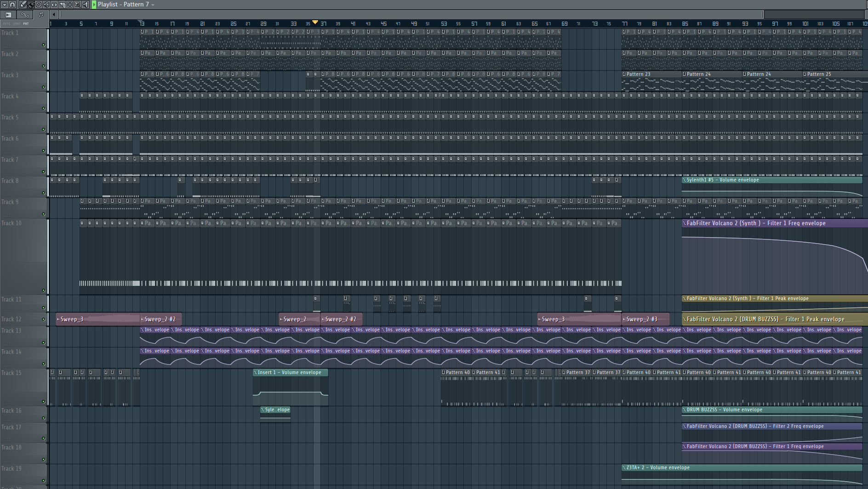Screen dimensions: 868x489
Task: Switch to the automation clips tab
Action: tap(25, 15)
